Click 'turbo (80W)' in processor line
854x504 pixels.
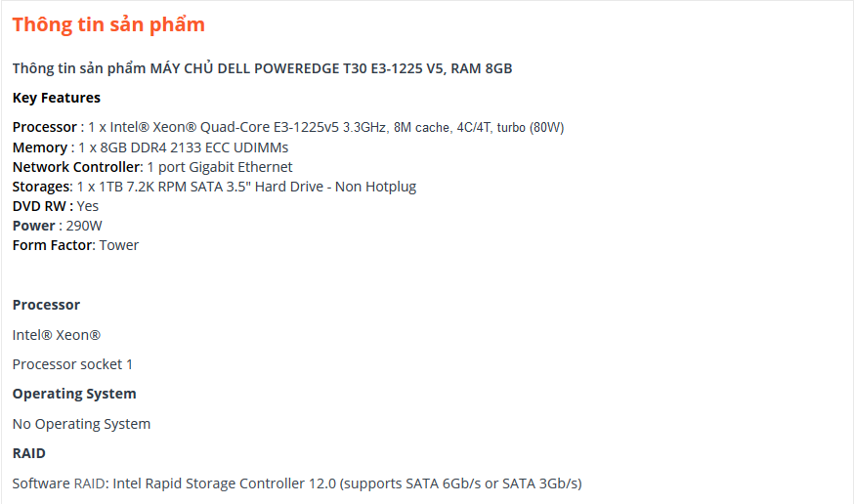click(531, 128)
